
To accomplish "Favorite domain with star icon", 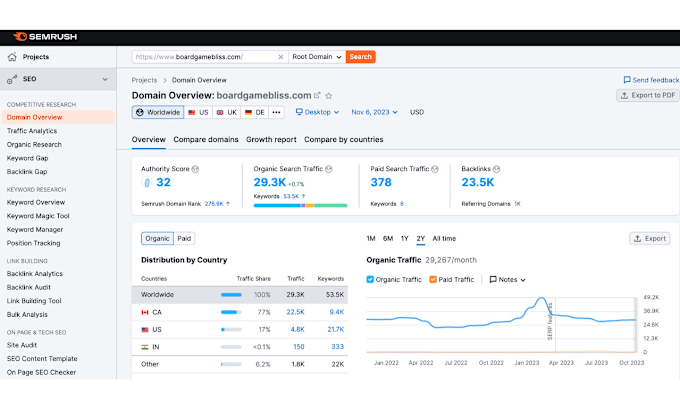I will click(329, 95).
